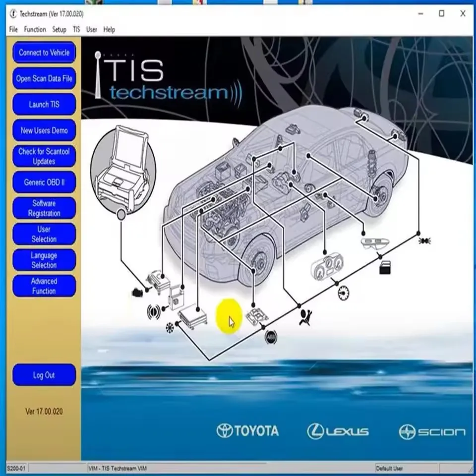Click the Connect to Vehicle button

(44, 53)
